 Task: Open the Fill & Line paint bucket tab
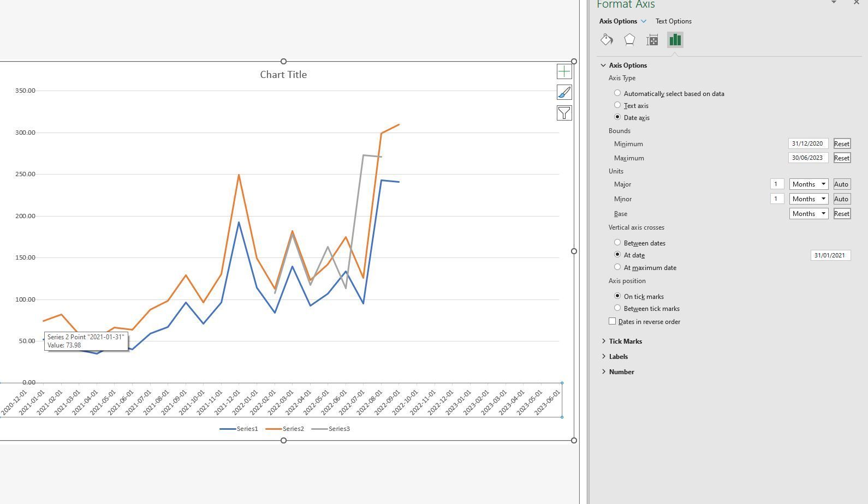tap(607, 40)
